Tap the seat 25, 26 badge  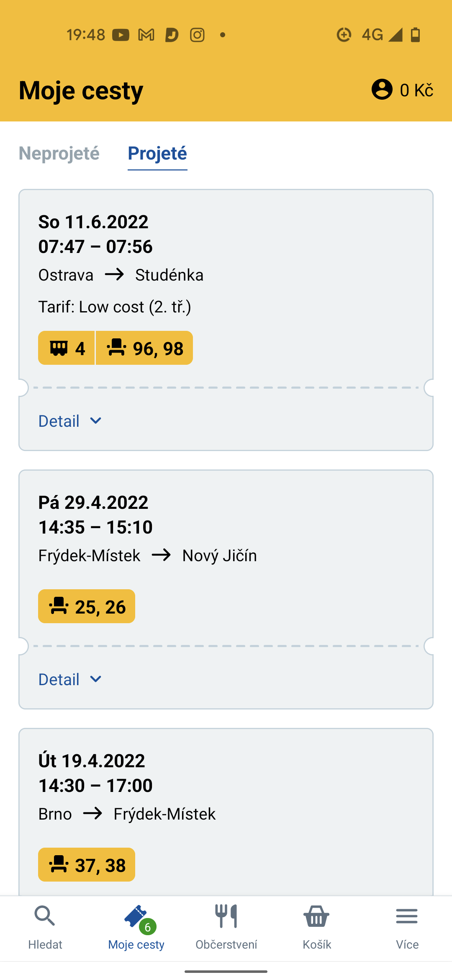pyautogui.click(x=87, y=606)
